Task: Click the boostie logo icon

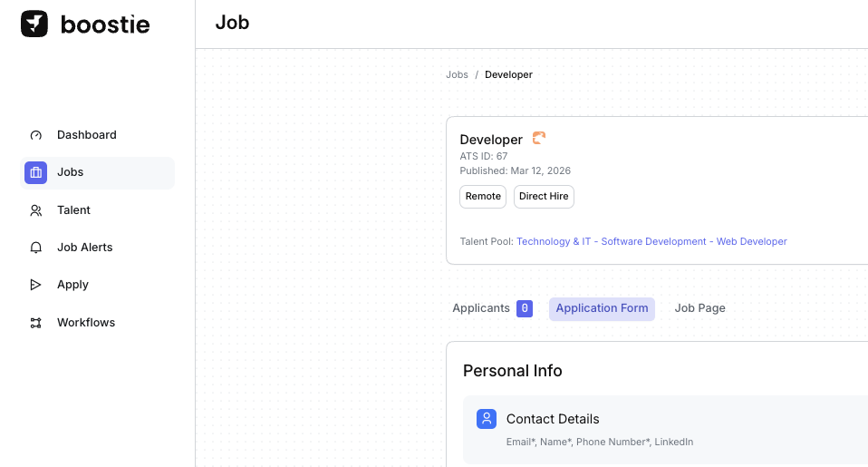Action: [34, 24]
